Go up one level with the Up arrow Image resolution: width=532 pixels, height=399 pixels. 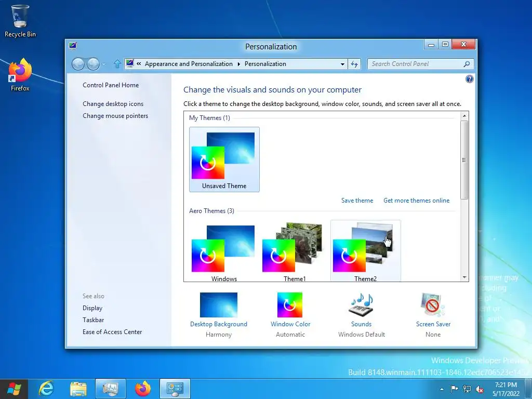pos(117,64)
